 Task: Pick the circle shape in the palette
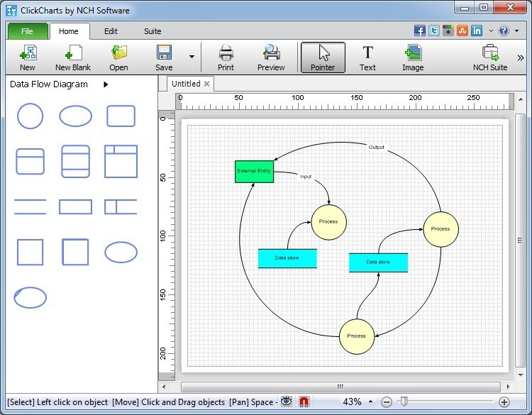coord(31,116)
